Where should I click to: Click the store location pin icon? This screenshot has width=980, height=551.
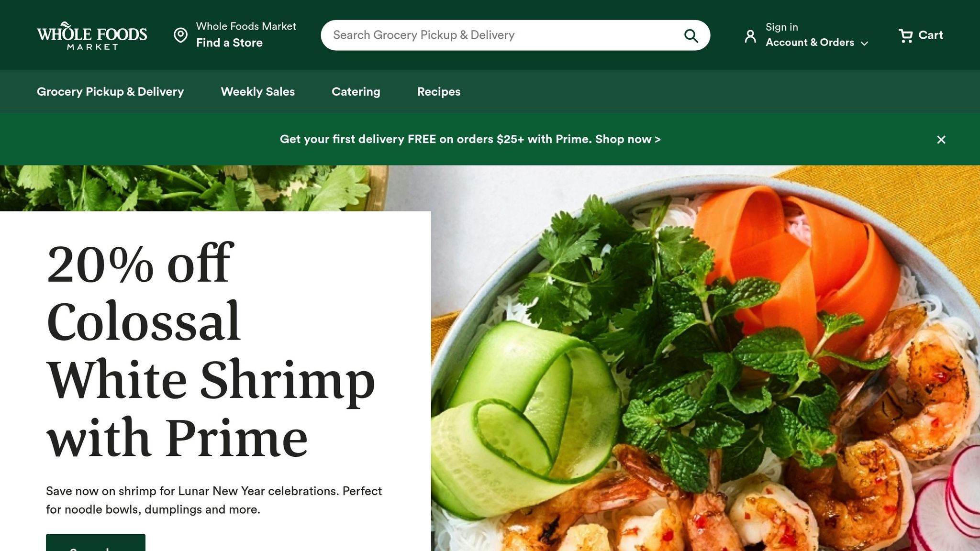(x=180, y=35)
